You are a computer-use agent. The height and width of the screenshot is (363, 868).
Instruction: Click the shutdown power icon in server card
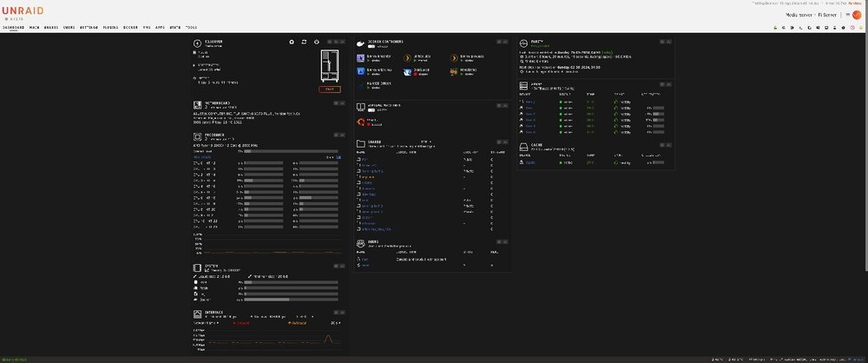click(x=317, y=42)
